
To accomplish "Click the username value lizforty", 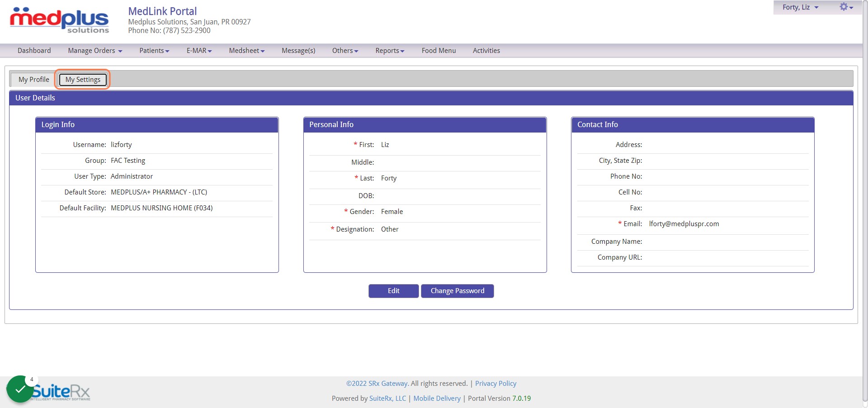I will click(121, 145).
